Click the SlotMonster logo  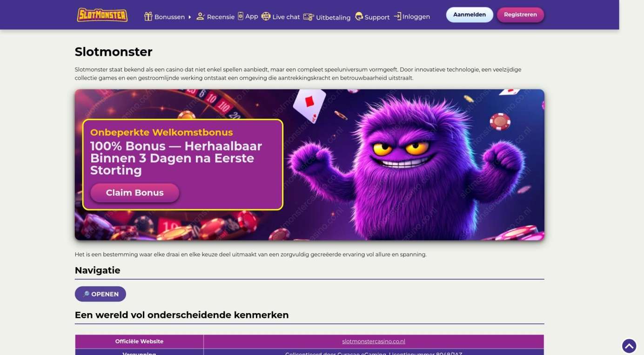(102, 15)
